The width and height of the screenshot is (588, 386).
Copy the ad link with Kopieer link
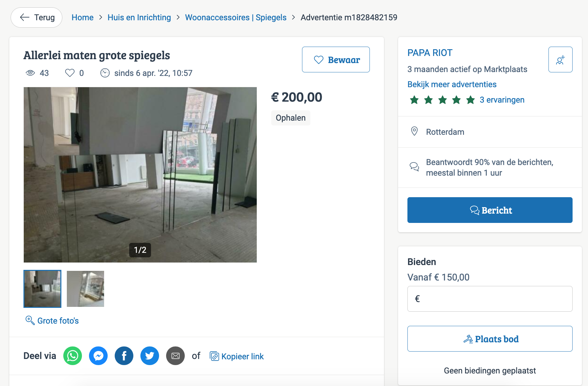[237, 356]
